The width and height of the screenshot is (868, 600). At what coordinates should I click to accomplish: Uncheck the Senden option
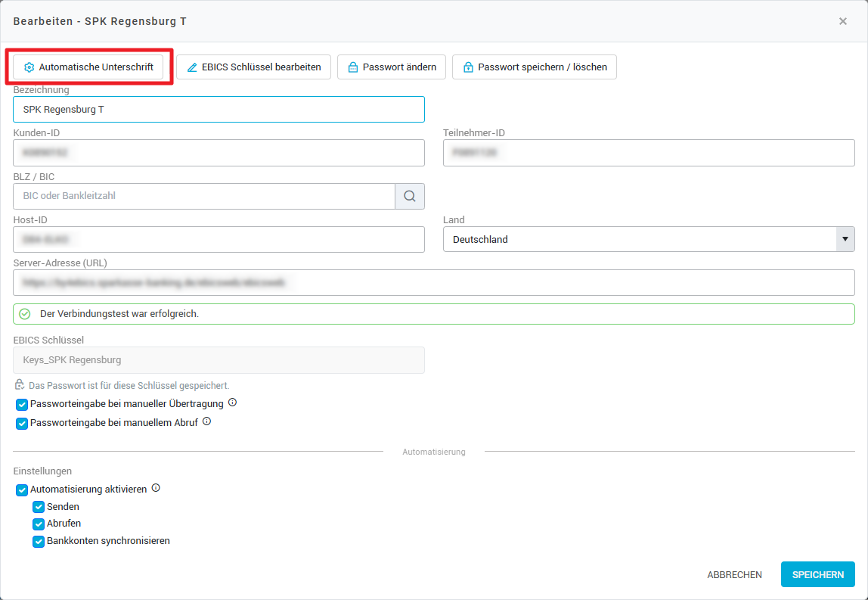tap(39, 507)
